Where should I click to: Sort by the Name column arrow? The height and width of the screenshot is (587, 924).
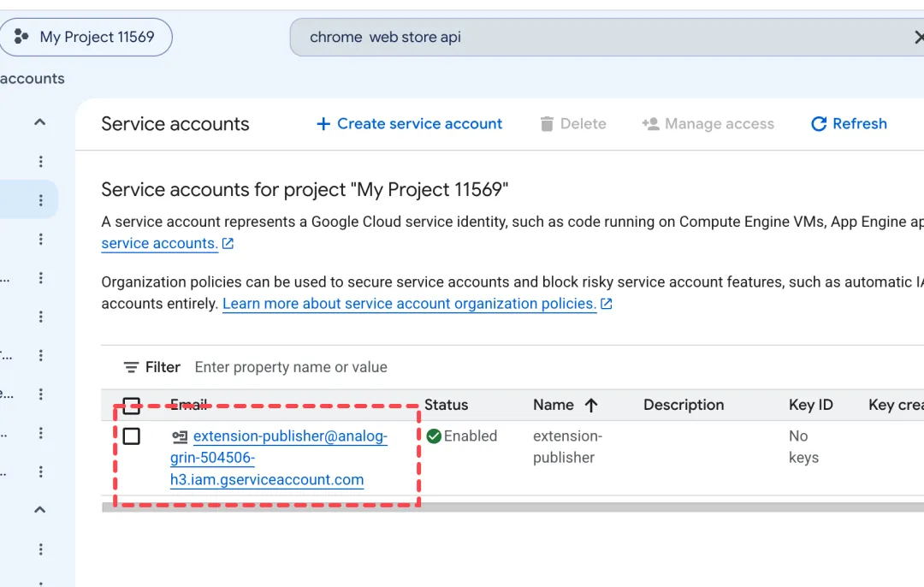[591, 405]
